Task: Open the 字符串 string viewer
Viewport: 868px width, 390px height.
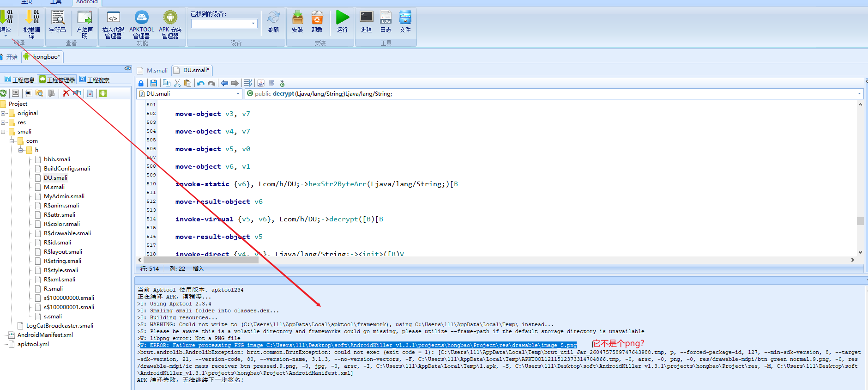Action: click(x=58, y=22)
